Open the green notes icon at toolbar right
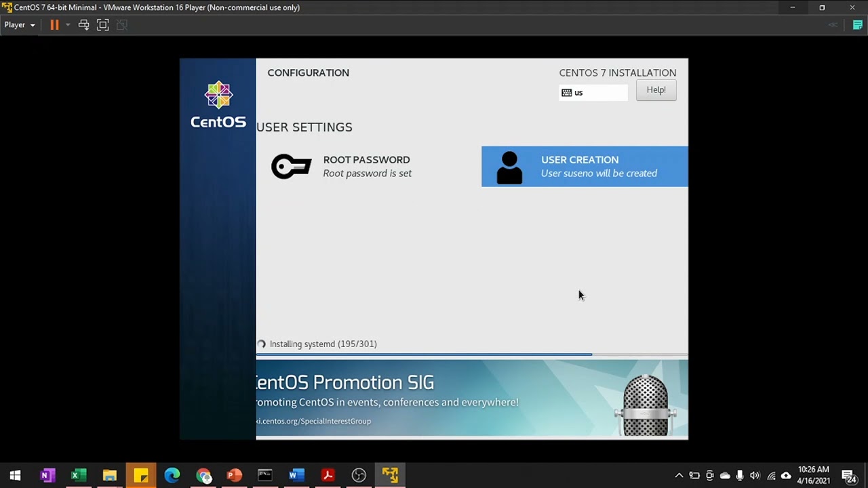 857,25
